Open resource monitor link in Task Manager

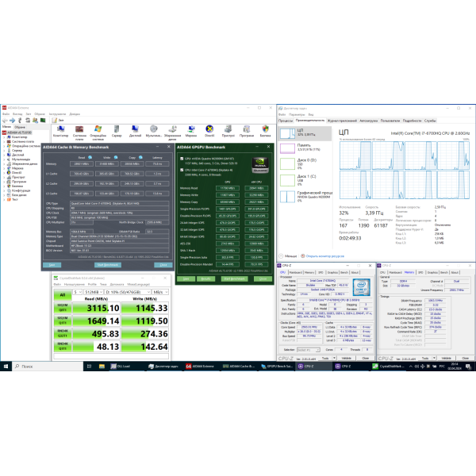324,256
